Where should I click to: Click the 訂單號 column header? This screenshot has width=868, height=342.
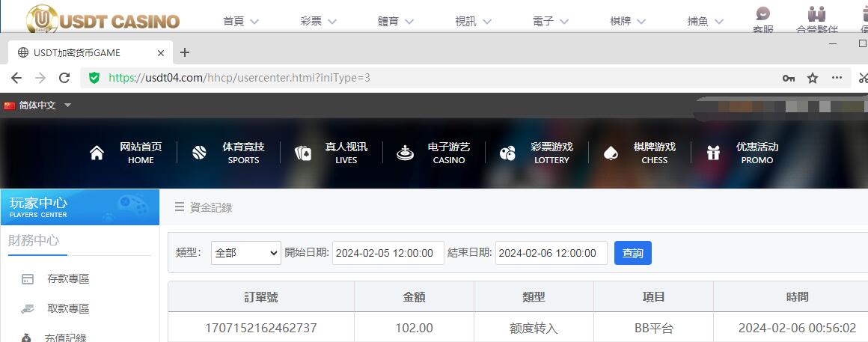[261, 297]
